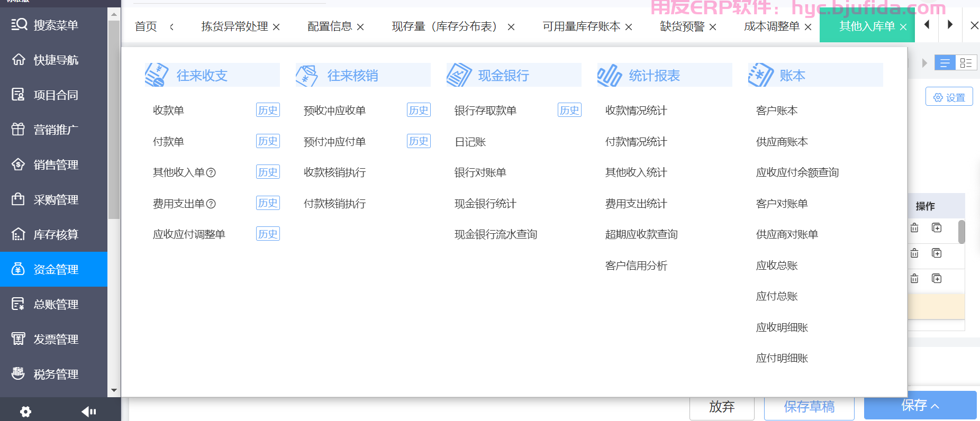Click the 资金管理 money bag icon
Viewport: 980px width, 421px height.
coord(19,269)
